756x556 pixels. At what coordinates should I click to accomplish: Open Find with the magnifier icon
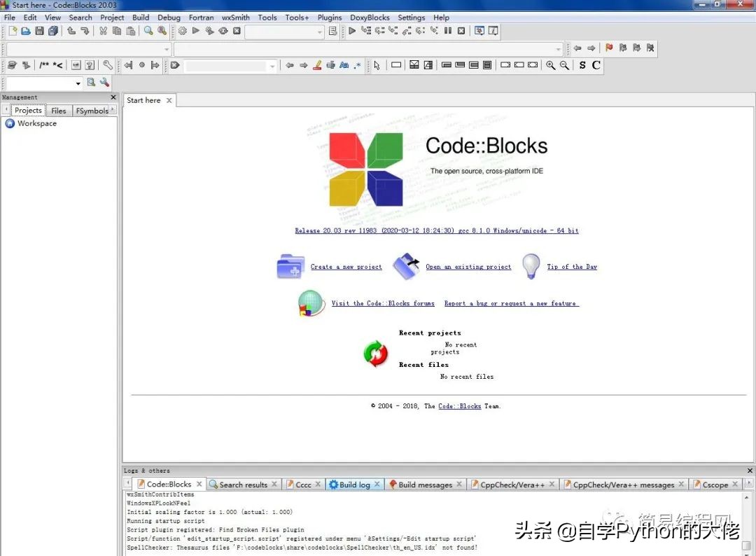(148, 31)
